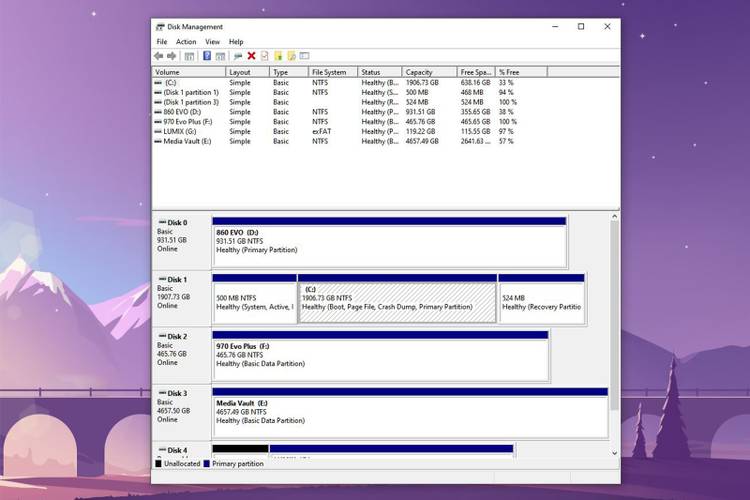The image size is (750, 500).
Task: Sort by % Free column header
Action: 521,72
